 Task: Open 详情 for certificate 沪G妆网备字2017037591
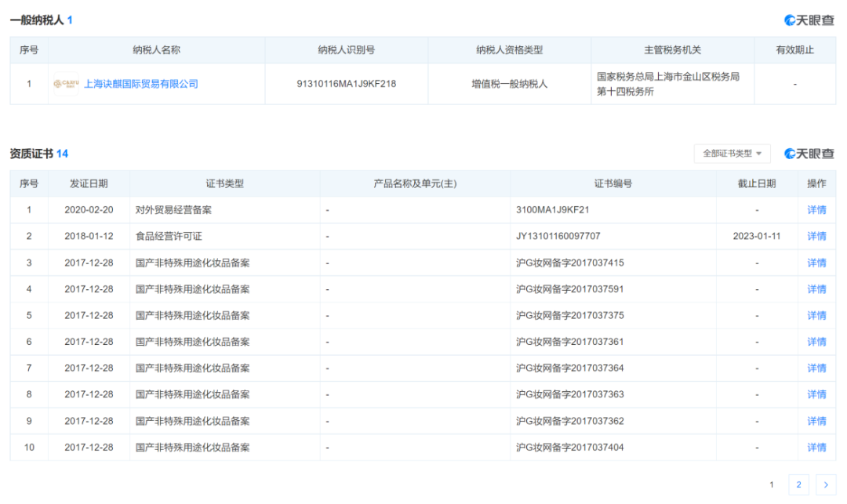pyautogui.click(x=816, y=289)
